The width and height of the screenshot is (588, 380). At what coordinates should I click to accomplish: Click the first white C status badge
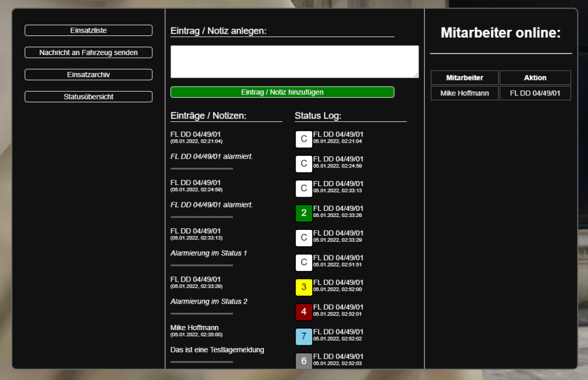click(x=304, y=139)
